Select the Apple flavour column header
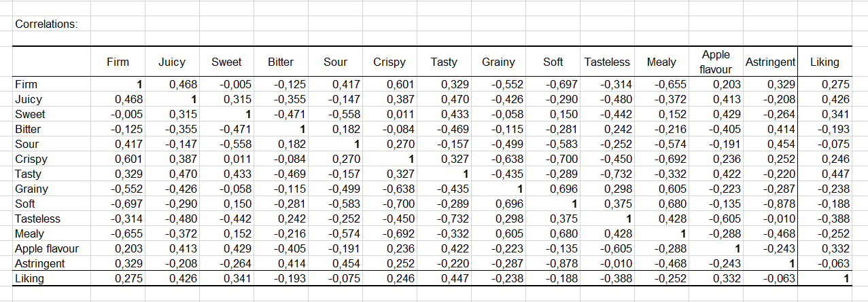The width and height of the screenshot is (868, 302). click(716, 62)
